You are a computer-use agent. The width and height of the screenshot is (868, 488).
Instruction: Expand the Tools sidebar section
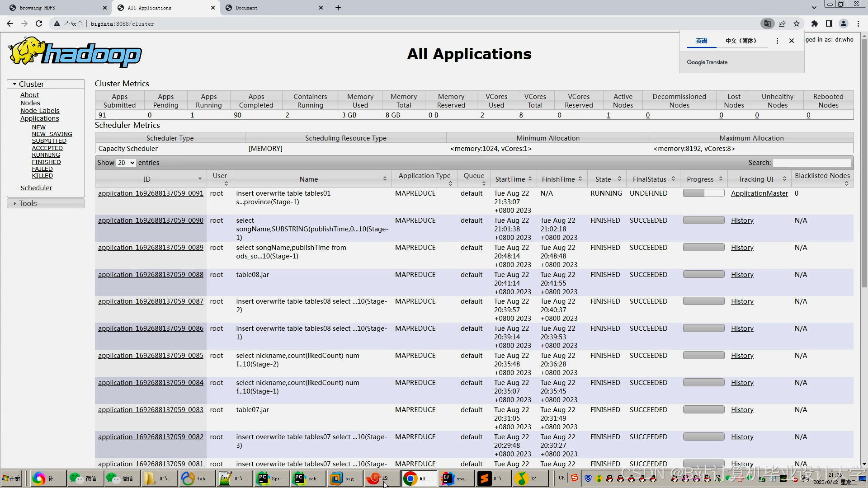pos(28,203)
